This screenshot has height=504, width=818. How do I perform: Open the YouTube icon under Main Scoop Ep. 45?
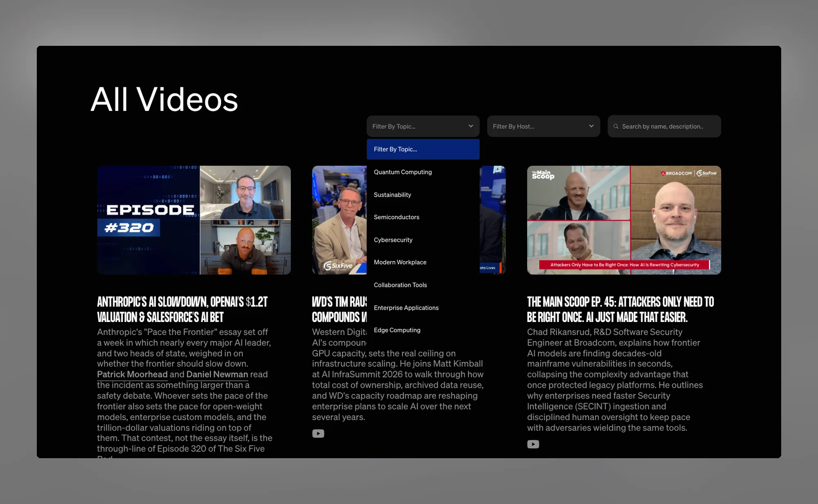point(533,444)
